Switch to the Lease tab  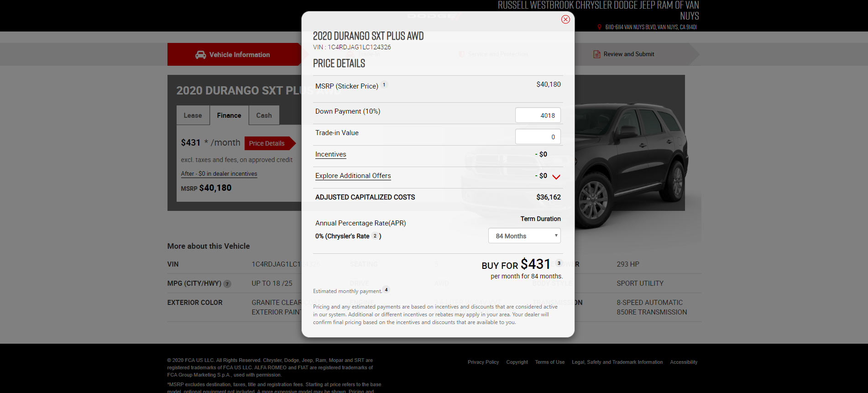pyautogui.click(x=193, y=115)
